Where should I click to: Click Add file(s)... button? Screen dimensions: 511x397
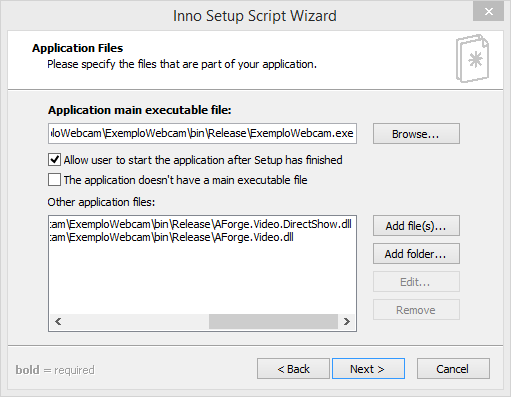pos(416,226)
